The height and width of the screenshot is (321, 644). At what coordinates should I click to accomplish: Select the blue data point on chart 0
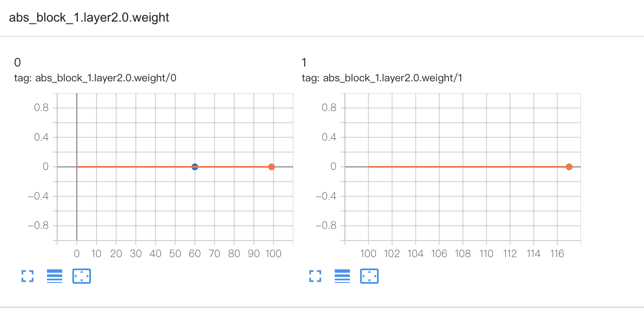(195, 166)
